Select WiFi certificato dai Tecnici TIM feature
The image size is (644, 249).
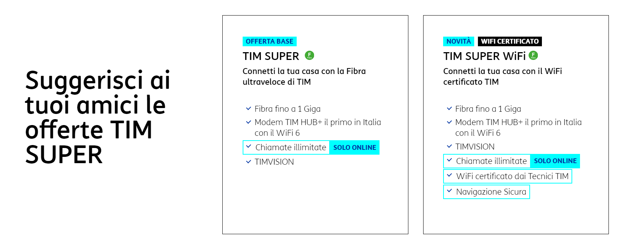tap(508, 176)
